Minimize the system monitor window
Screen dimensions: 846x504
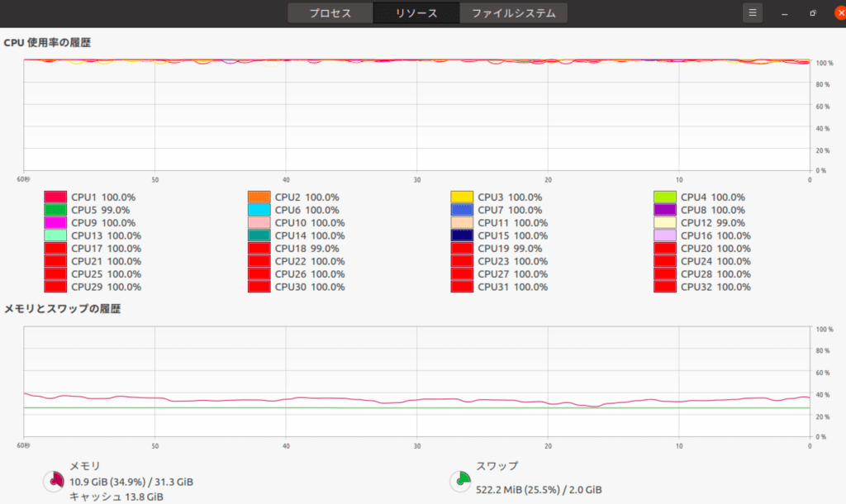pos(785,13)
